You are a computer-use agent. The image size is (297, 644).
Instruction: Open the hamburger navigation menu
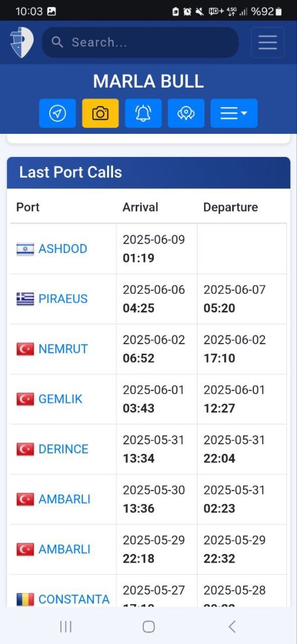coord(267,42)
